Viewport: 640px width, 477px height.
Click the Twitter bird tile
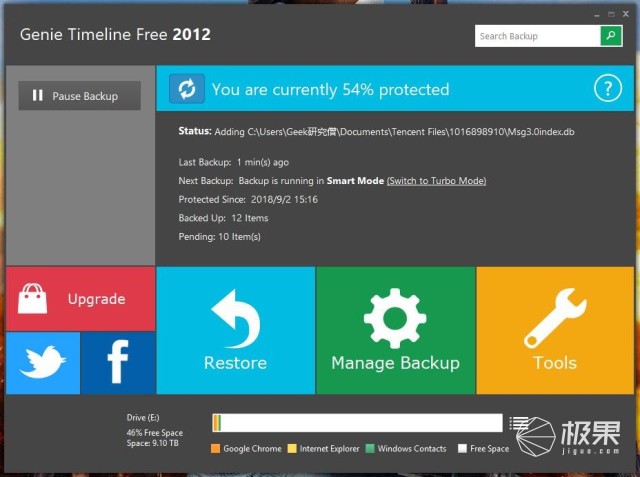pyautogui.click(x=43, y=363)
